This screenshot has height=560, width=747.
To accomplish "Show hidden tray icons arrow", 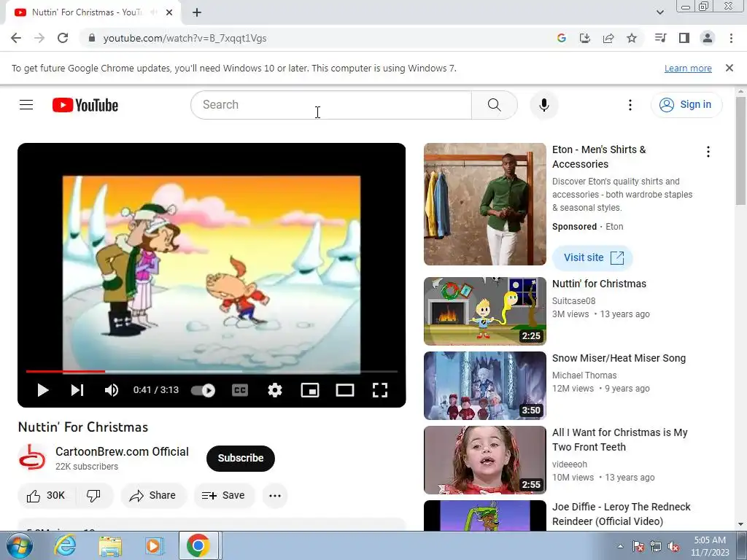I will coord(620,546).
